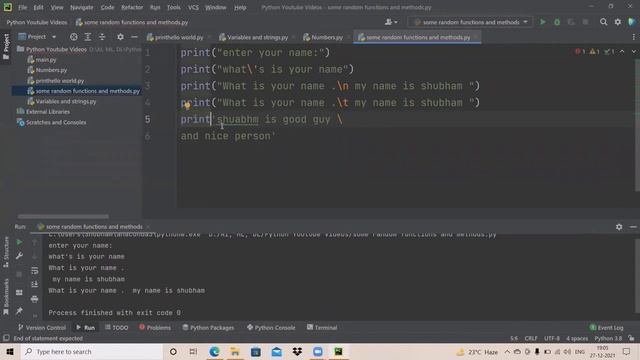Viewport: 640px width, 360px height.
Task: Click the Project panel horizontal scrollbar
Action: point(63,216)
